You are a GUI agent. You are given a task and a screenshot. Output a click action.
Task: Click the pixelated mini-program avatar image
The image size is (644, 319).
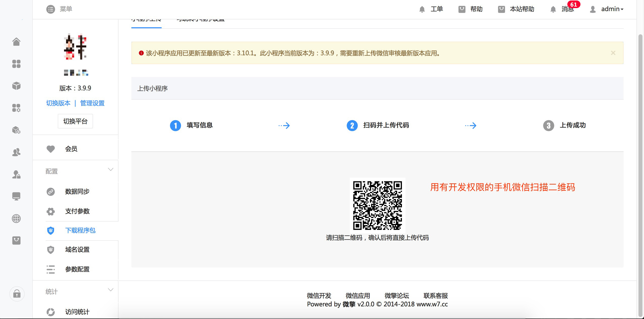click(x=75, y=47)
